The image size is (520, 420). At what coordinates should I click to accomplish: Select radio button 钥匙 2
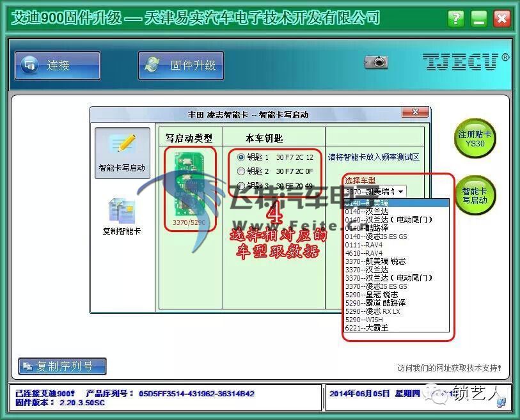coord(241,171)
